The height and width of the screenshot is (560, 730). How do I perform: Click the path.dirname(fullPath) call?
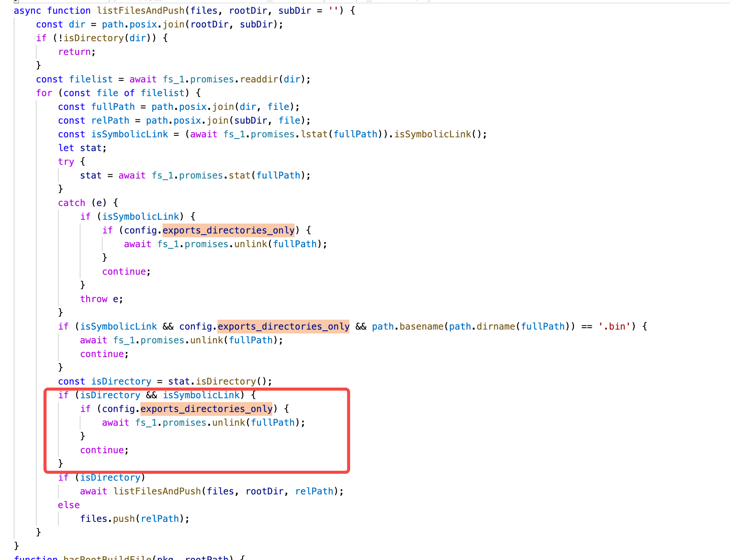coord(510,327)
